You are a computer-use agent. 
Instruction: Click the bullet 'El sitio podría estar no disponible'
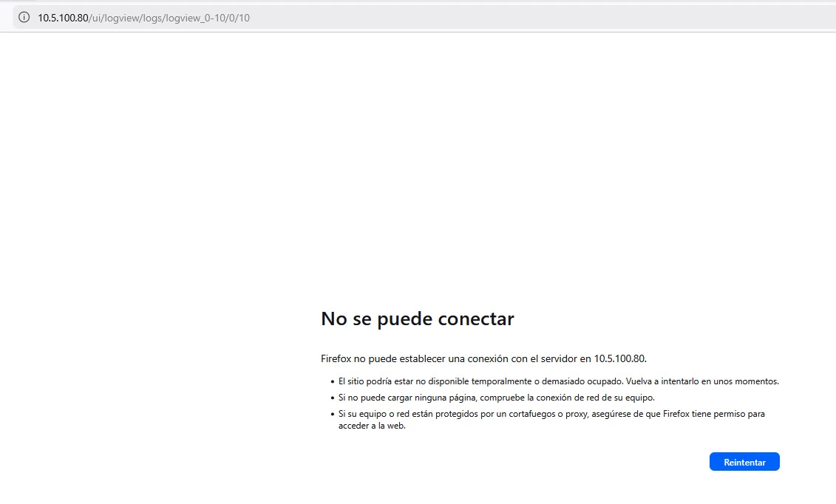point(558,381)
